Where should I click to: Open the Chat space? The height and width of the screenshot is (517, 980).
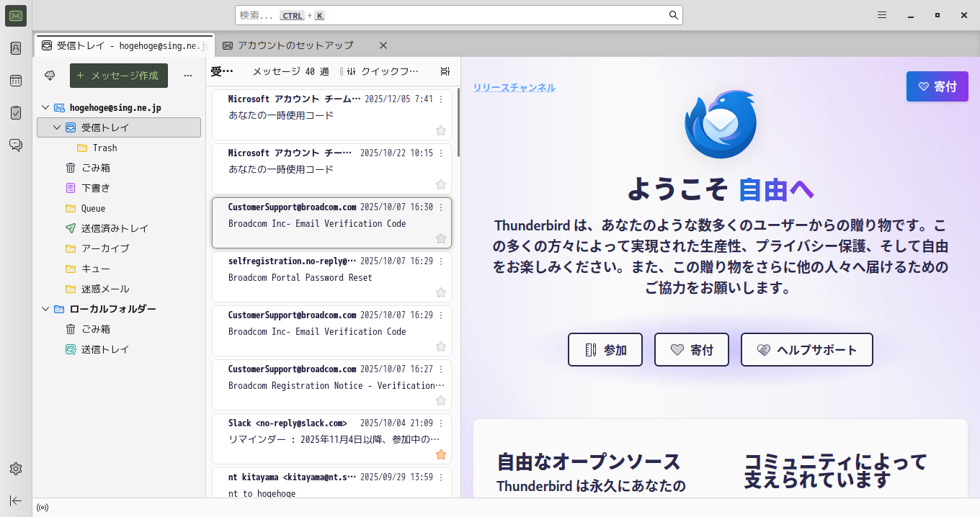pyautogui.click(x=16, y=145)
